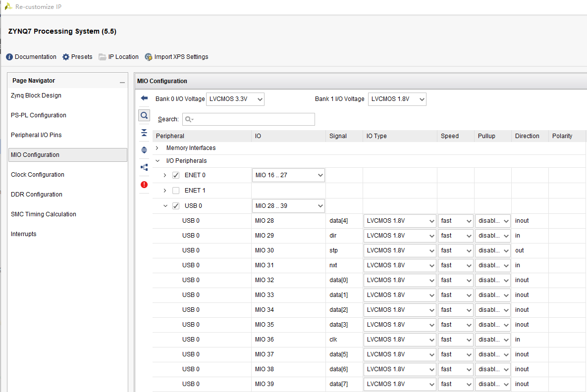Click Import XPS Settings gear icon
The height and width of the screenshot is (392, 587).
[x=149, y=57]
